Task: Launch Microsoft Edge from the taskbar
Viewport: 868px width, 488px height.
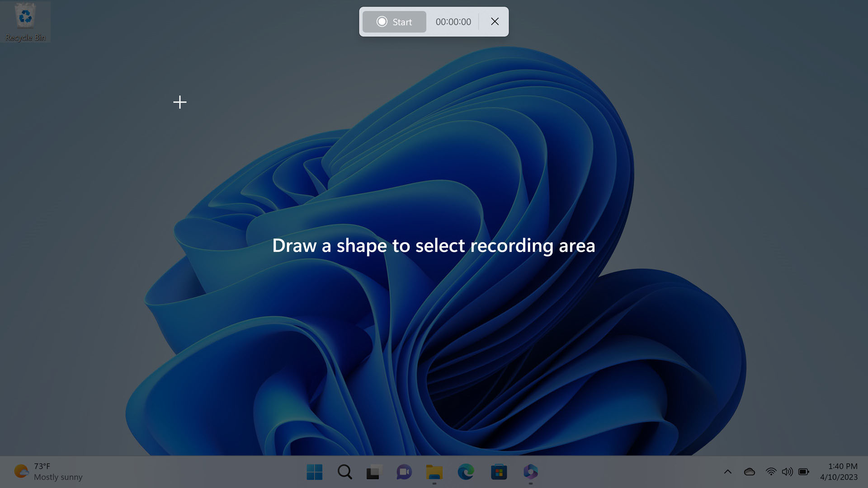Action: pos(466,472)
